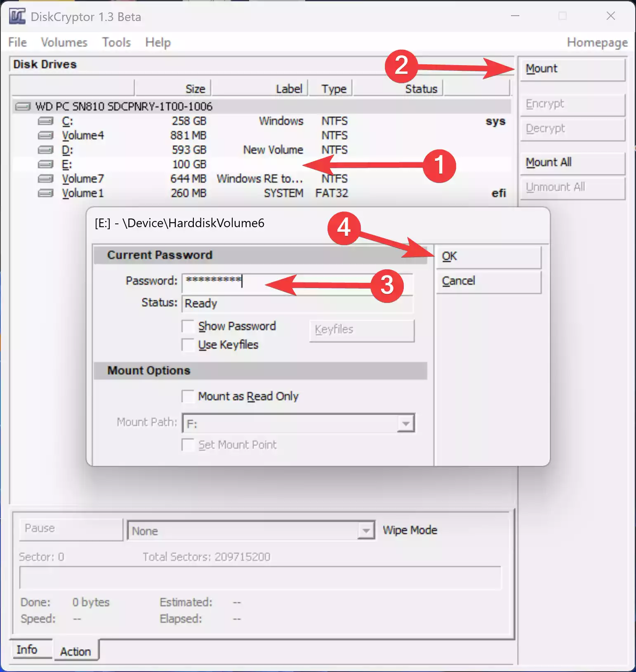636x672 pixels.
Task: Tick the Use Keyfiles checkbox
Action: point(188,345)
